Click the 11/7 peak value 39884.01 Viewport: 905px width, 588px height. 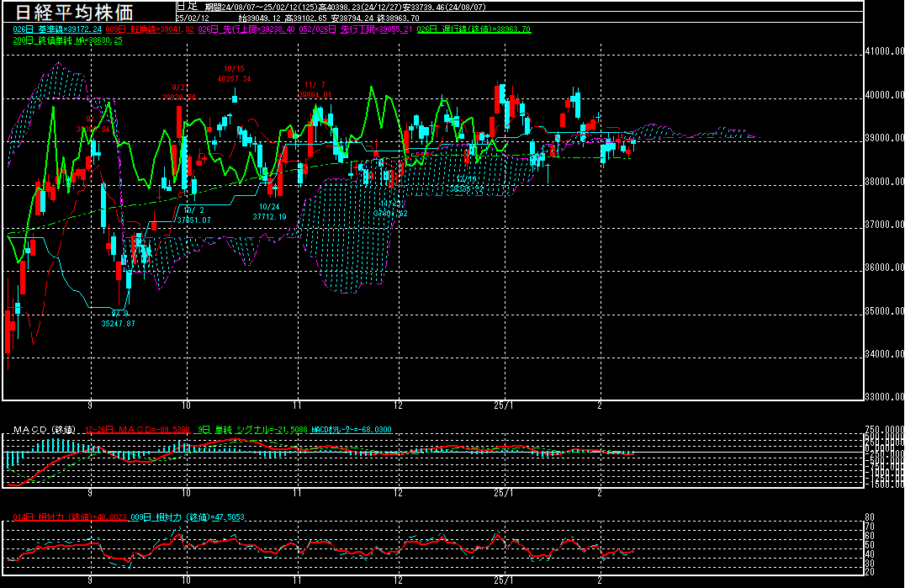point(315,95)
